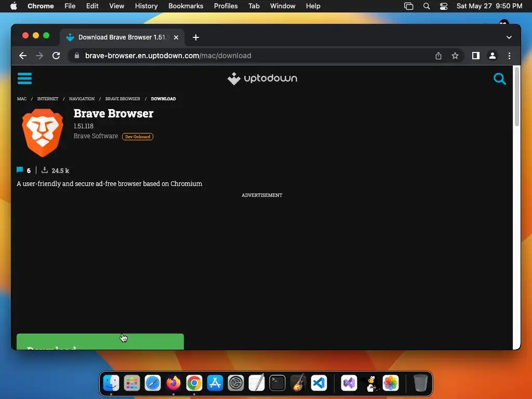The width and height of the screenshot is (532, 399).
Task: Open System Settings from the Dock
Action: (236, 383)
